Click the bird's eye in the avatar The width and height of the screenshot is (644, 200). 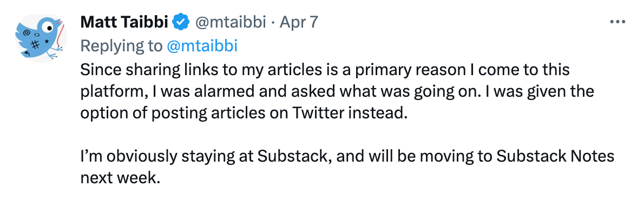click(x=48, y=28)
